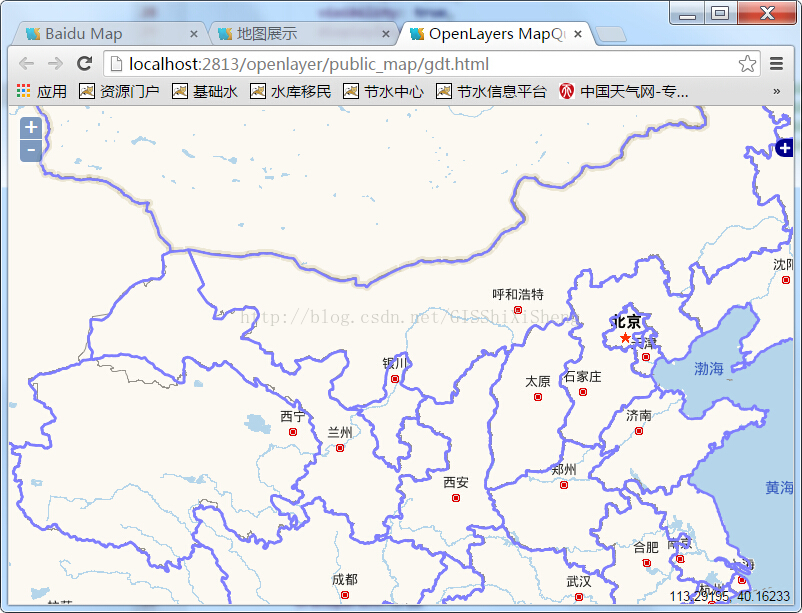Image resolution: width=802 pixels, height=613 pixels.
Task: Click the 沈阳 city marker
Action: (x=786, y=280)
